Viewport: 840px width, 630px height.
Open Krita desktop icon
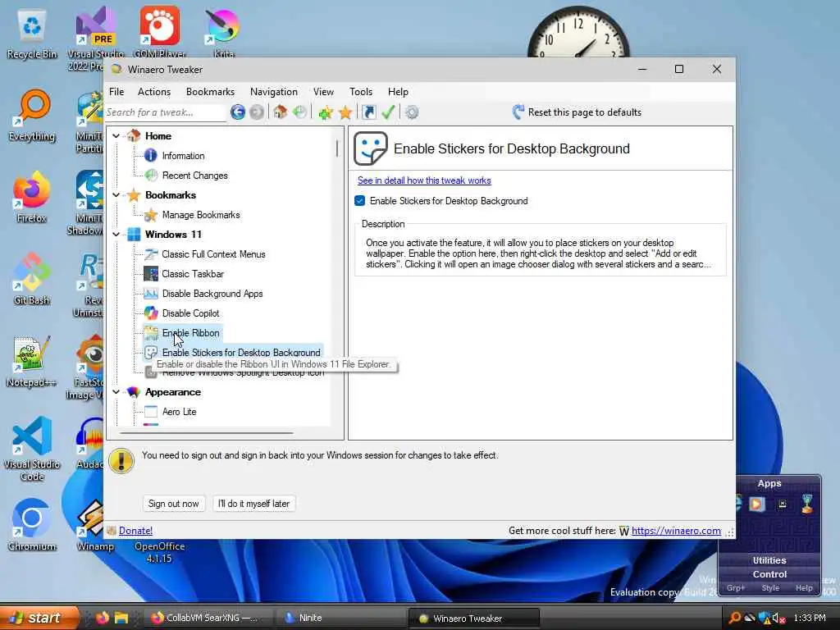tap(223, 32)
